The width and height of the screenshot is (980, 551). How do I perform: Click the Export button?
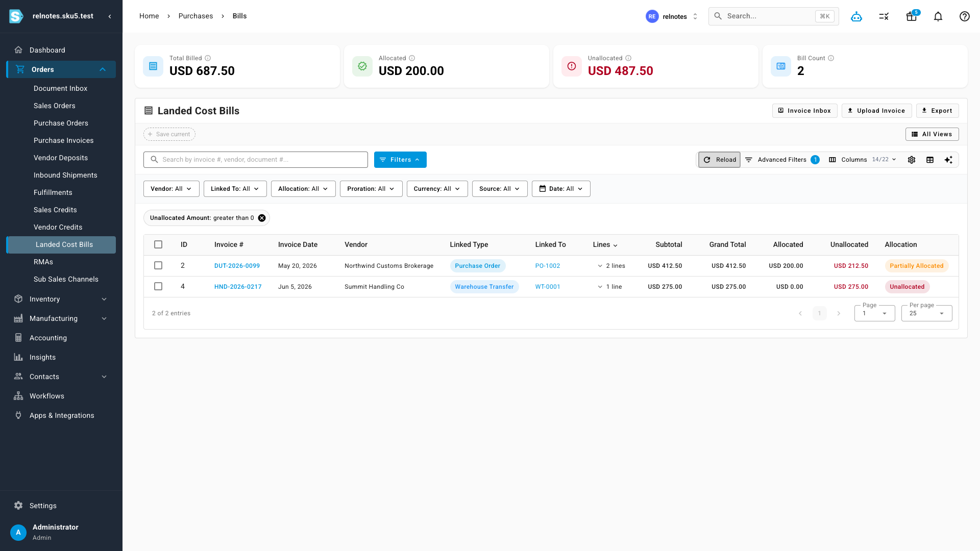937,111
